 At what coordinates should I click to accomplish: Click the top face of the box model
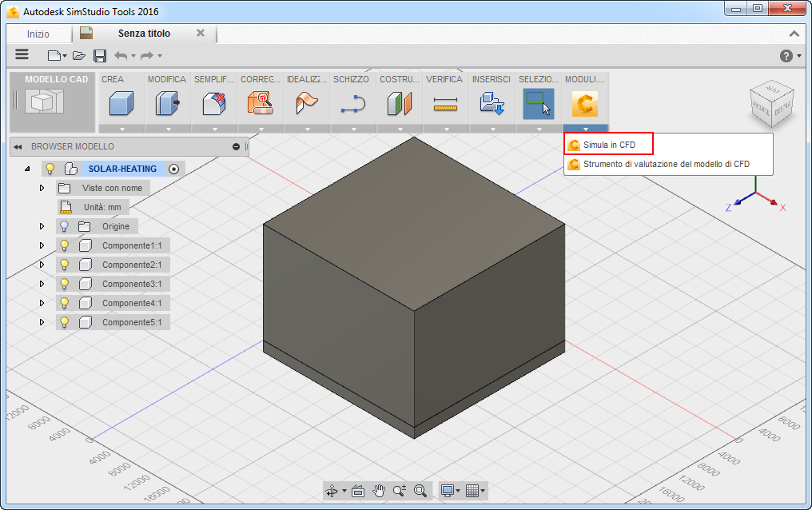pos(414,223)
